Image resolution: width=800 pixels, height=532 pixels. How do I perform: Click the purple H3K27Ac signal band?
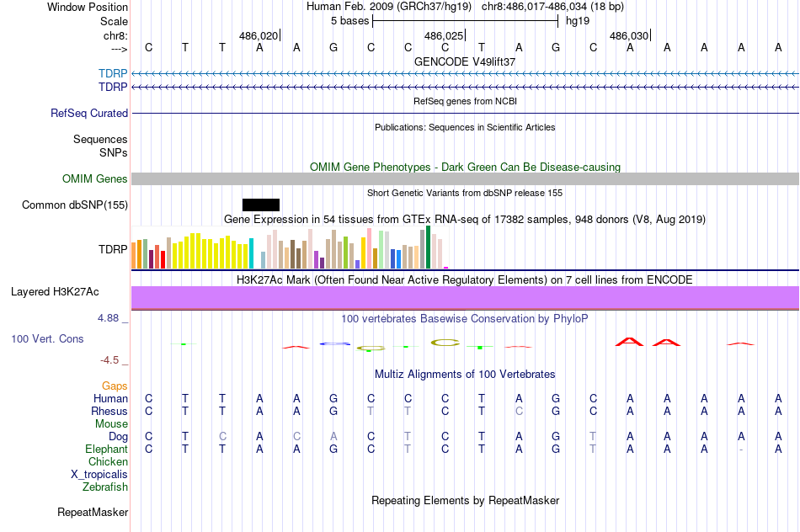(x=466, y=298)
